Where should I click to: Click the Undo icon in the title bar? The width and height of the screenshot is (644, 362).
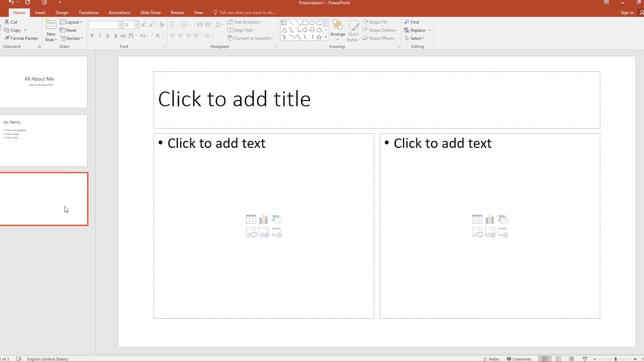tap(11, 3)
